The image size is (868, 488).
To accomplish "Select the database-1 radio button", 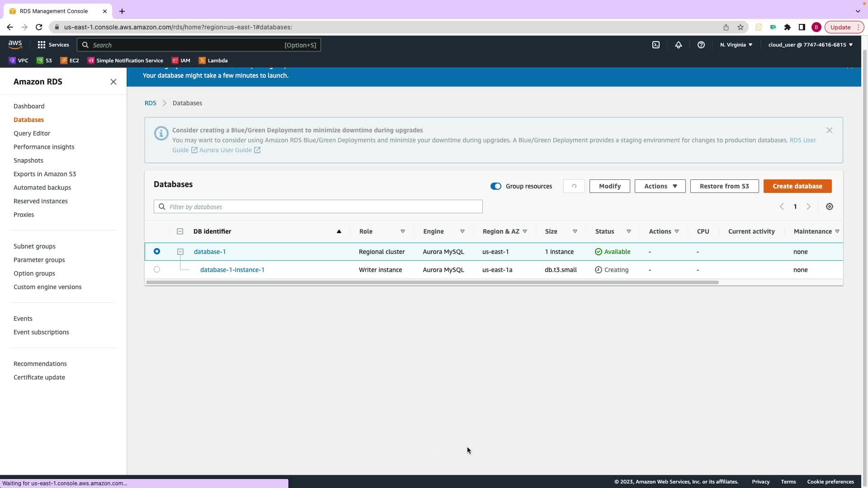I will tap(157, 251).
